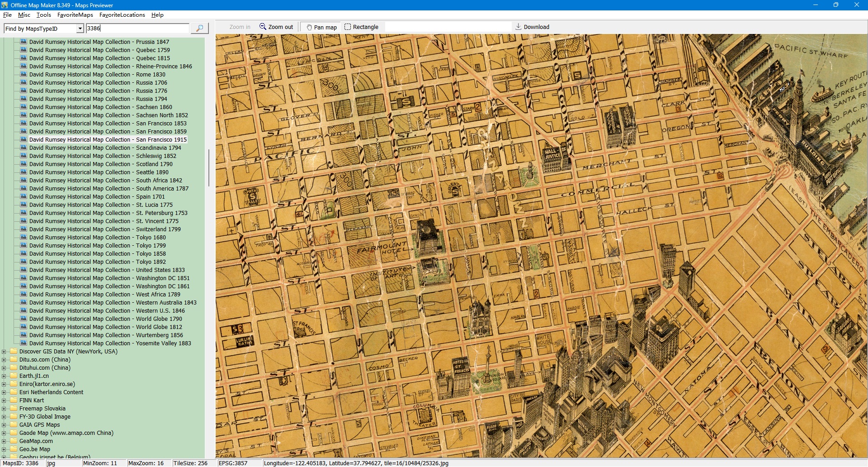
Task: Expand the FINN Kart tree node
Action: (4, 400)
